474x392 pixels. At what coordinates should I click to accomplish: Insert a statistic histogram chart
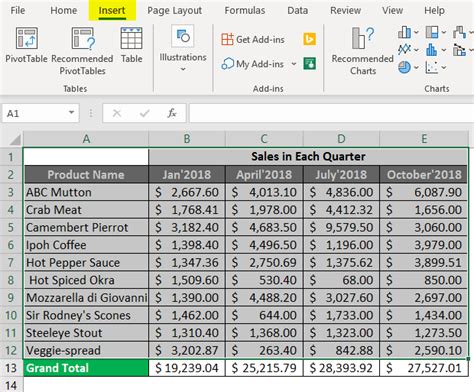point(432,50)
